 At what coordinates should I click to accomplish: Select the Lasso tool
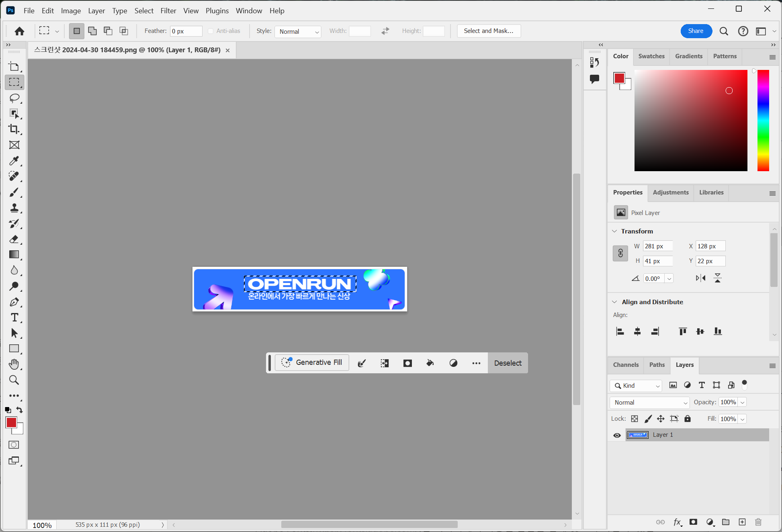14,98
